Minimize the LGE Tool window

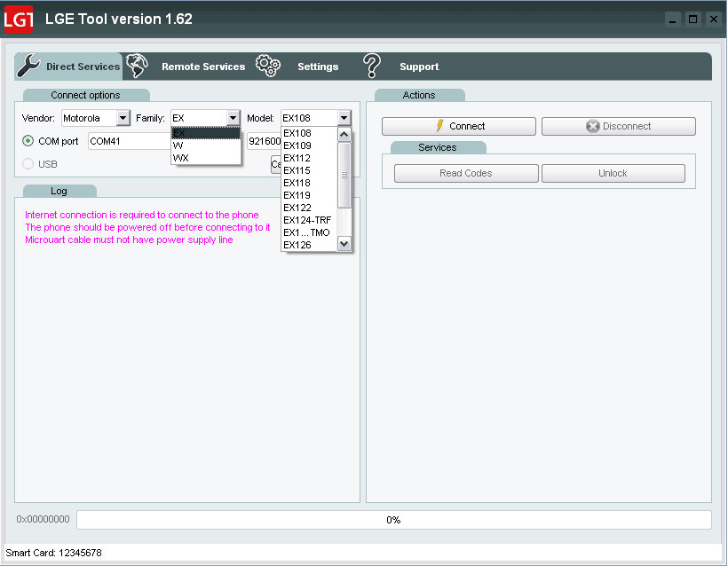(x=672, y=20)
